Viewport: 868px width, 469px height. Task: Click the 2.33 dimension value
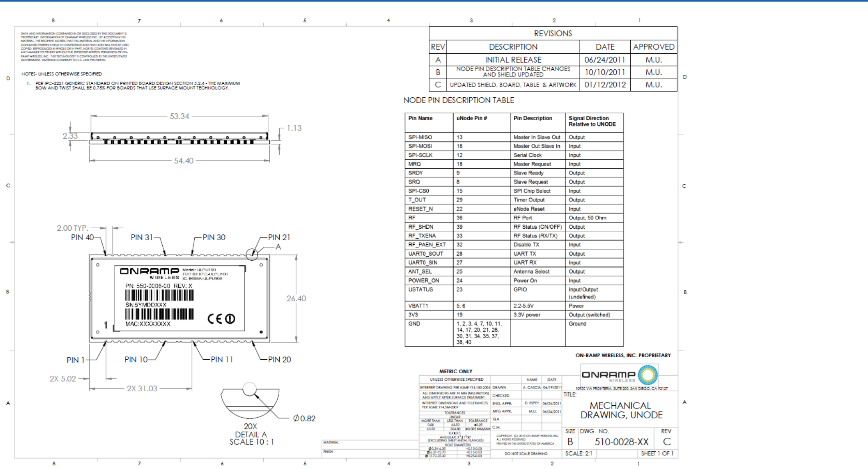[70, 136]
